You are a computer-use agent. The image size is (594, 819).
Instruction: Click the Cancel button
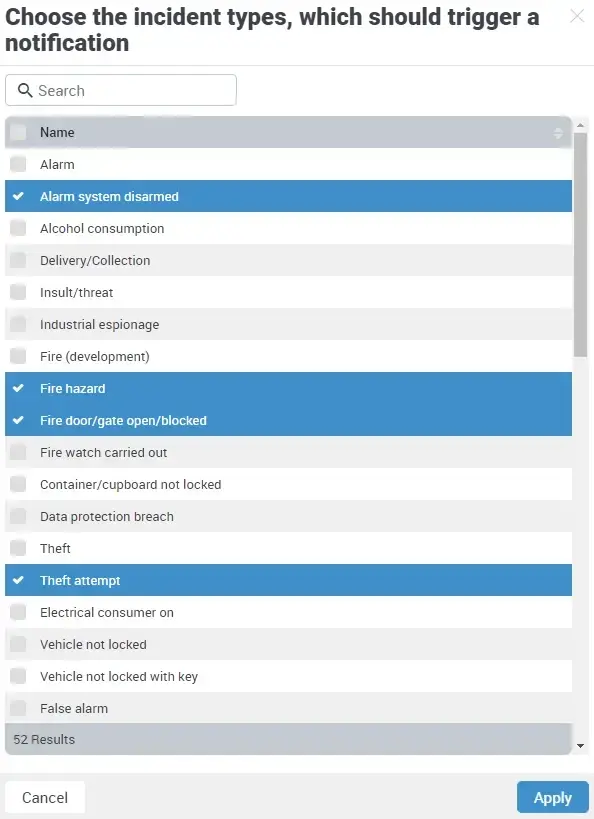pos(45,797)
